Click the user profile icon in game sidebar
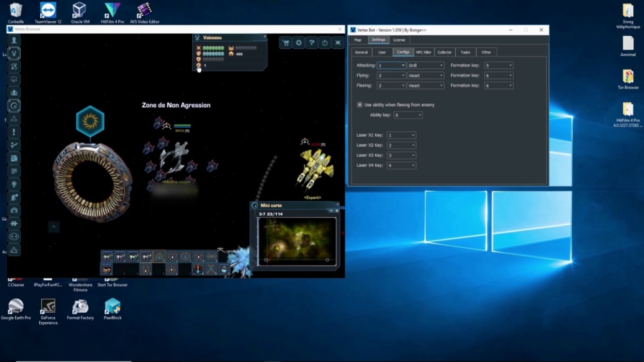Image resolution: width=644 pixels, height=362 pixels. pos(14,40)
